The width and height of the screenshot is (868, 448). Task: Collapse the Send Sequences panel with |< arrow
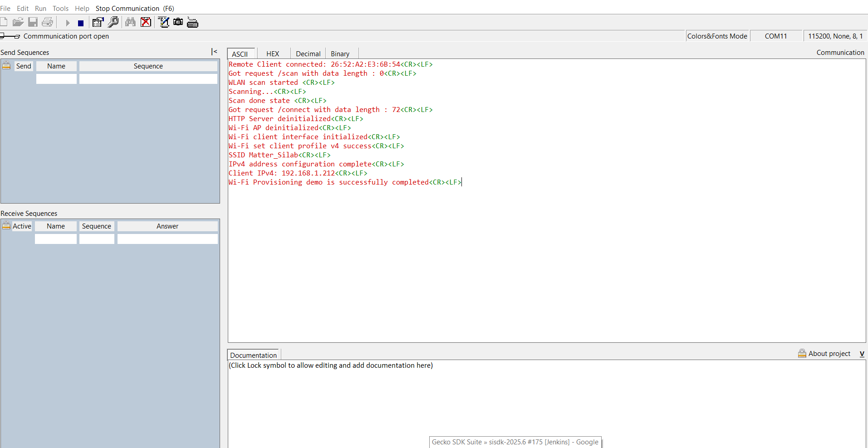point(214,52)
